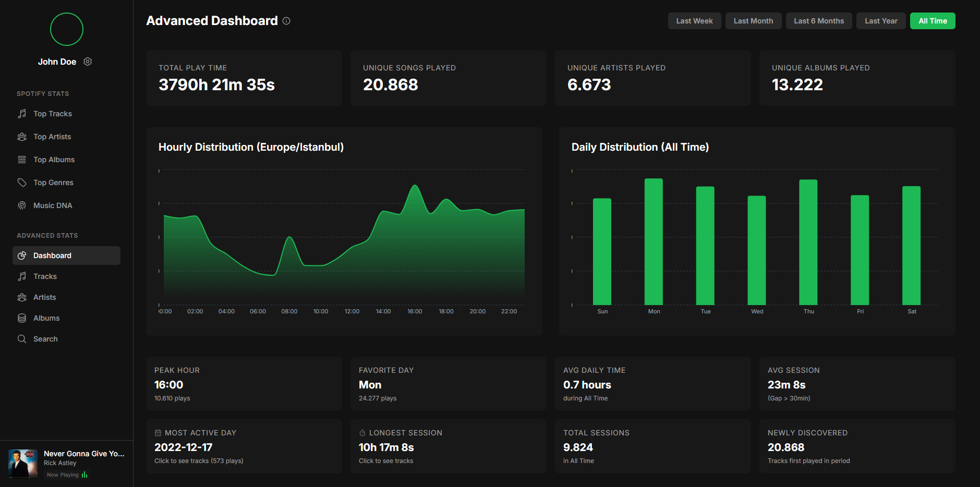The height and width of the screenshot is (487, 980).
Task: Click the info icon beside Advanced Dashboard
Action: coord(286,21)
